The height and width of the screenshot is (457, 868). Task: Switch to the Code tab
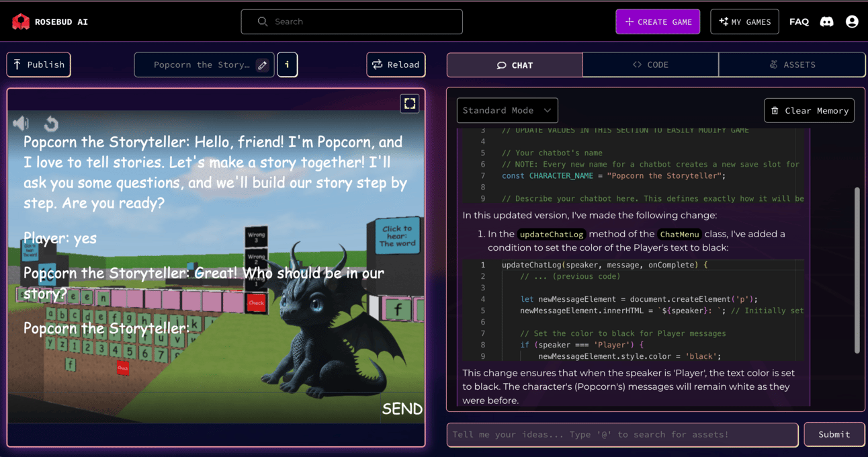pos(650,65)
